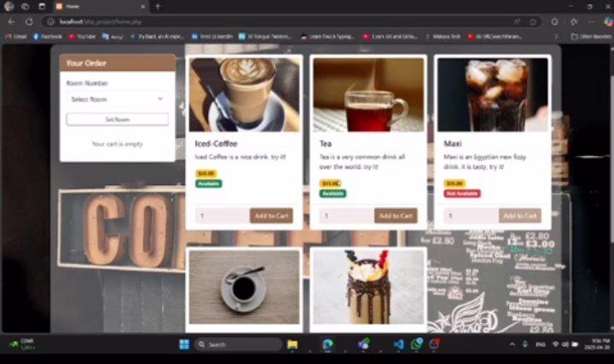Click Microsoft Edge icon in taskbar

coord(327,344)
